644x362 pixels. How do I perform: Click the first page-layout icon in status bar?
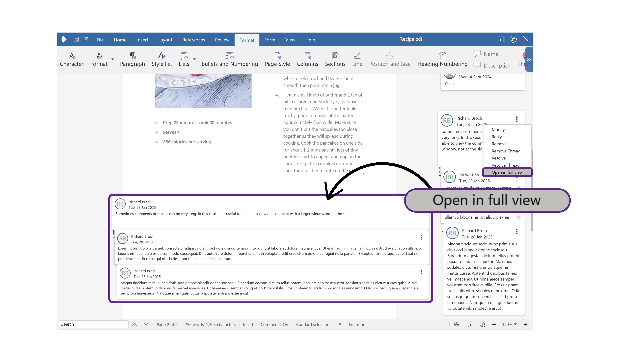coord(457,324)
